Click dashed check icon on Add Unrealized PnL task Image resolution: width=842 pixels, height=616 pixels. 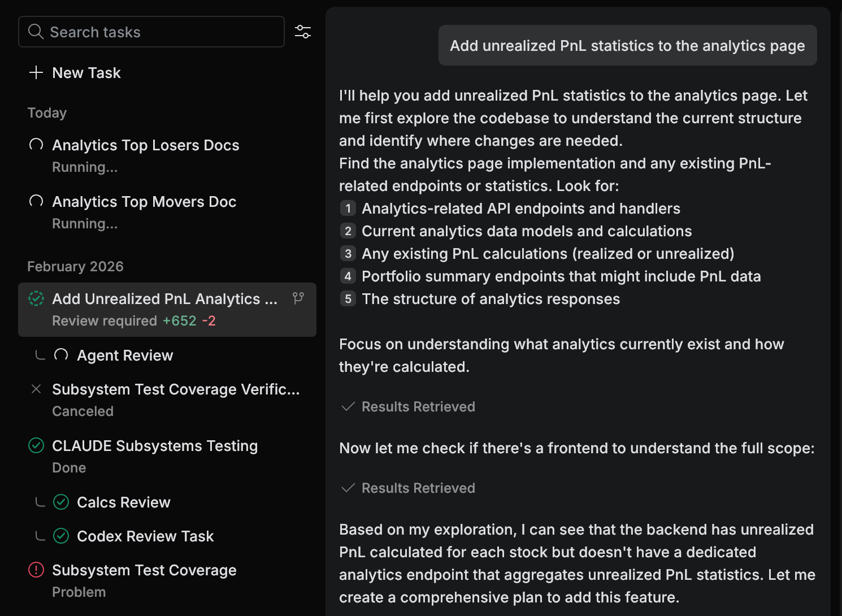pos(36,298)
